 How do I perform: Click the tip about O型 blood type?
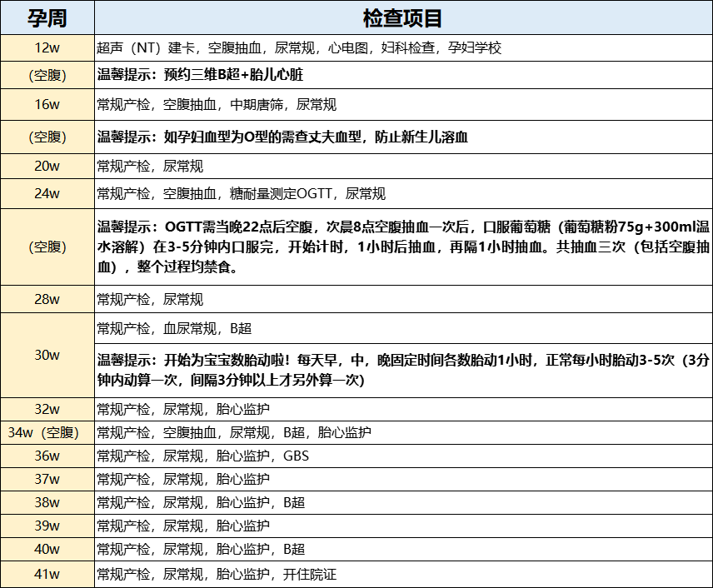click(283, 137)
